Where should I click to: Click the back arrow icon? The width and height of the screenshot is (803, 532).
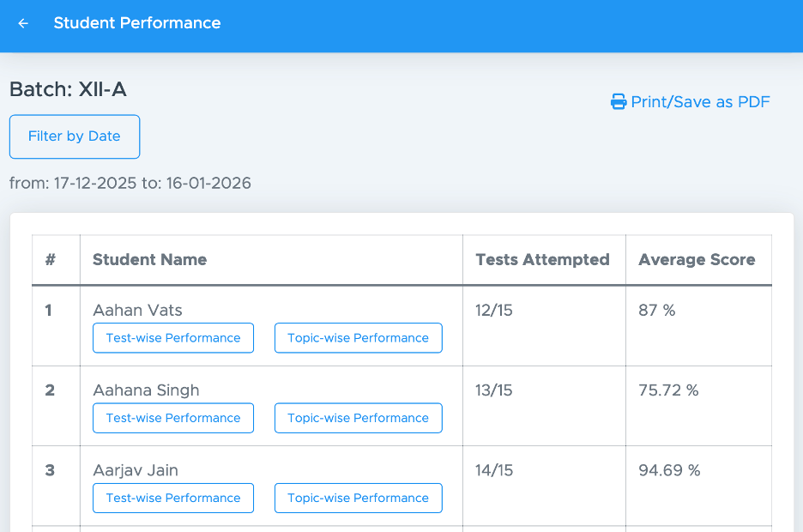(23, 23)
